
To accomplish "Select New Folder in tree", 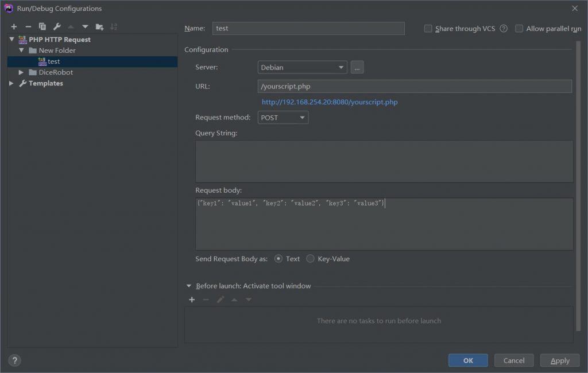I will click(x=57, y=50).
